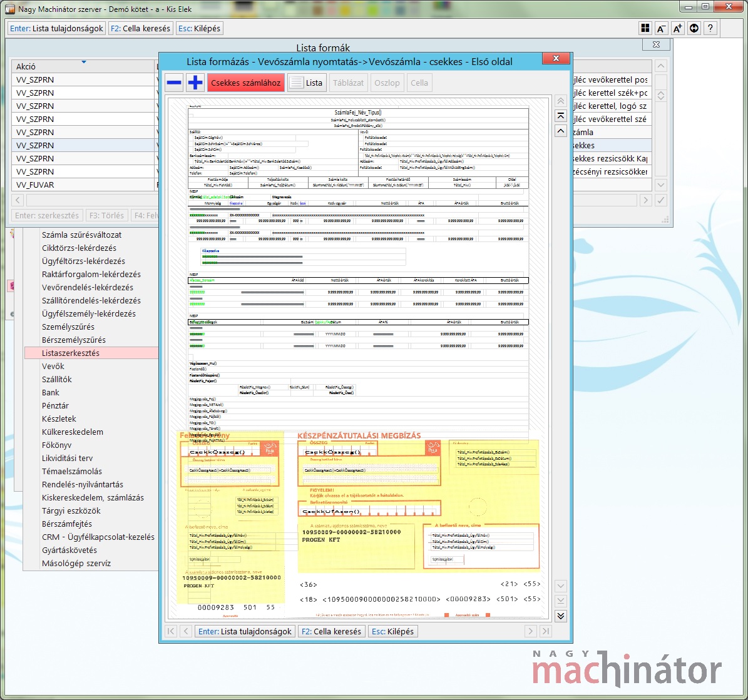748x700 pixels.
Task: Open CRM - Ügyfélkapcsolat-kezelés module
Action: [98, 537]
